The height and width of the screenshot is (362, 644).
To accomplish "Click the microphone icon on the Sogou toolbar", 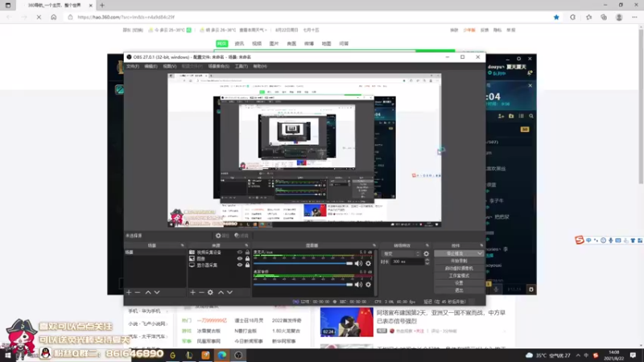I will click(611, 241).
